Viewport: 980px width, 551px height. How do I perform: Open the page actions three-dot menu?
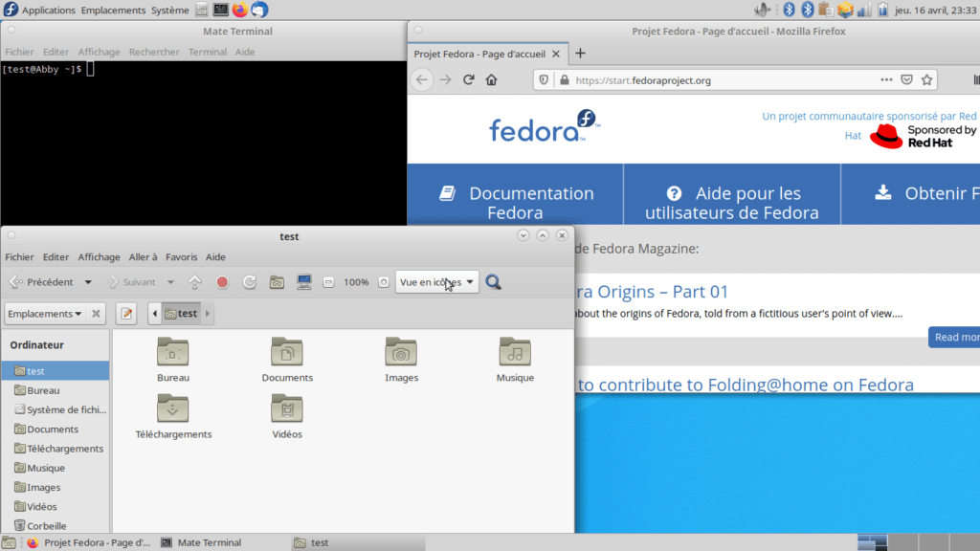[x=886, y=80]
